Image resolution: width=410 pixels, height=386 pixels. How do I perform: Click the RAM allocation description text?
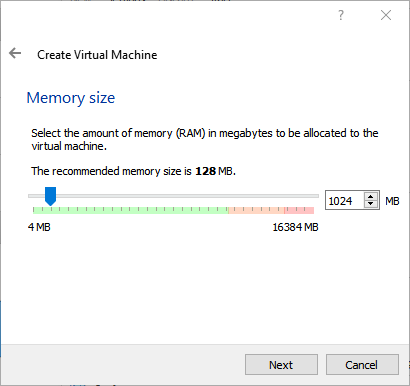pyautogui.click(x=205, y=140)
